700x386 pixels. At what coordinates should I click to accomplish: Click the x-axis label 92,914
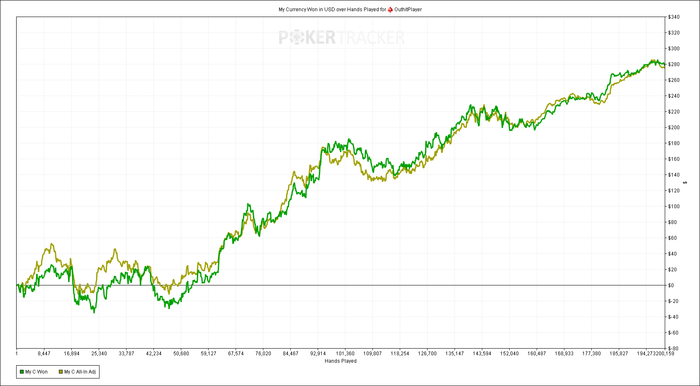click(x=318, y=353)
